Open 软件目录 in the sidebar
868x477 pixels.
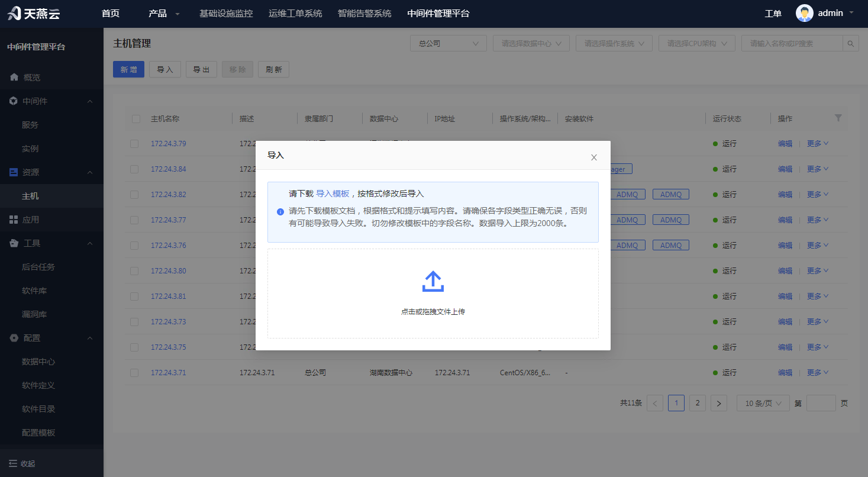(x=38, y=409)
